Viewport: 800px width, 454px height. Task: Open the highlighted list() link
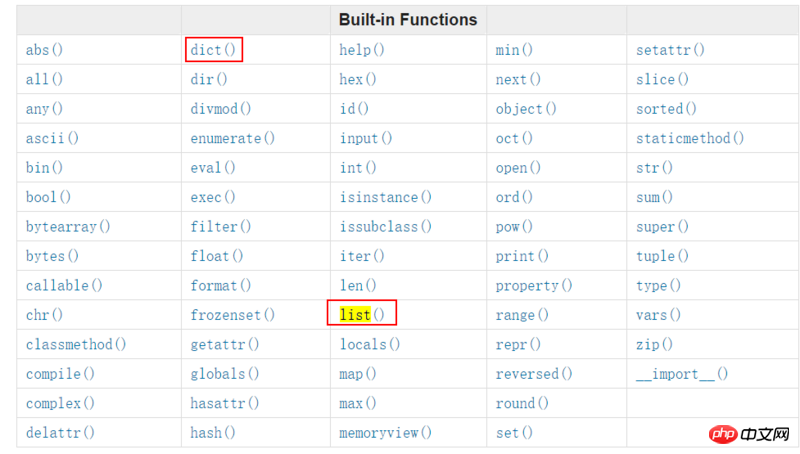point(361,315)
